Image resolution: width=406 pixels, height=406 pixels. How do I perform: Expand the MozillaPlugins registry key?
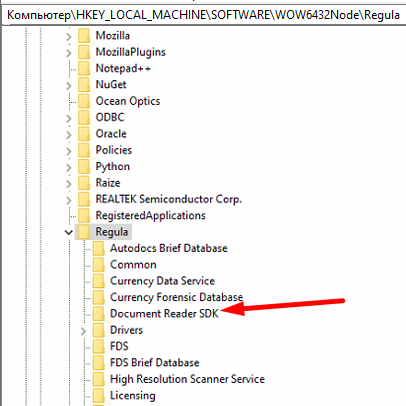69,52
